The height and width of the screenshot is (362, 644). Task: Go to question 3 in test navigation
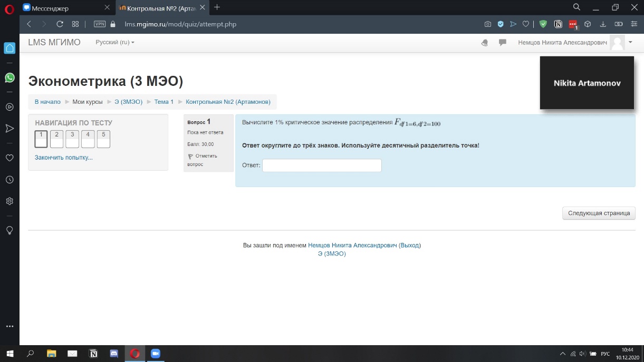coord(72,139)
